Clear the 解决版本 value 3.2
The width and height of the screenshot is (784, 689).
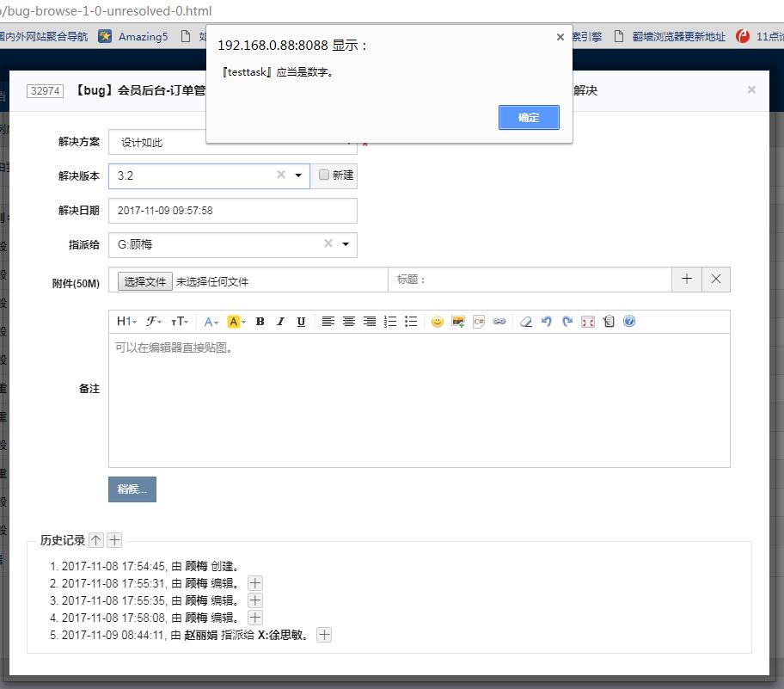coord(281,175)
